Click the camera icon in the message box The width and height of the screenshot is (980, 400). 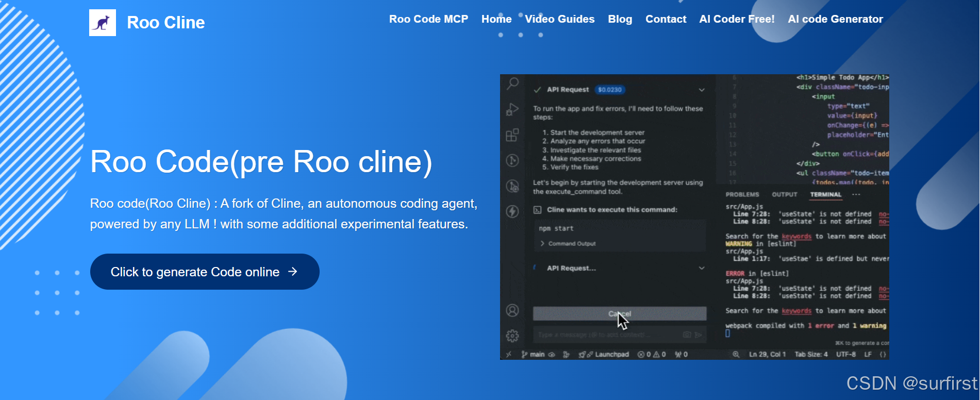coord(687,335)
